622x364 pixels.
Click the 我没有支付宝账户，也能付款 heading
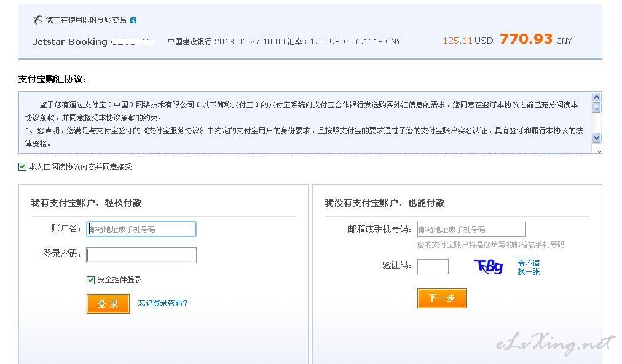[384, 203]
